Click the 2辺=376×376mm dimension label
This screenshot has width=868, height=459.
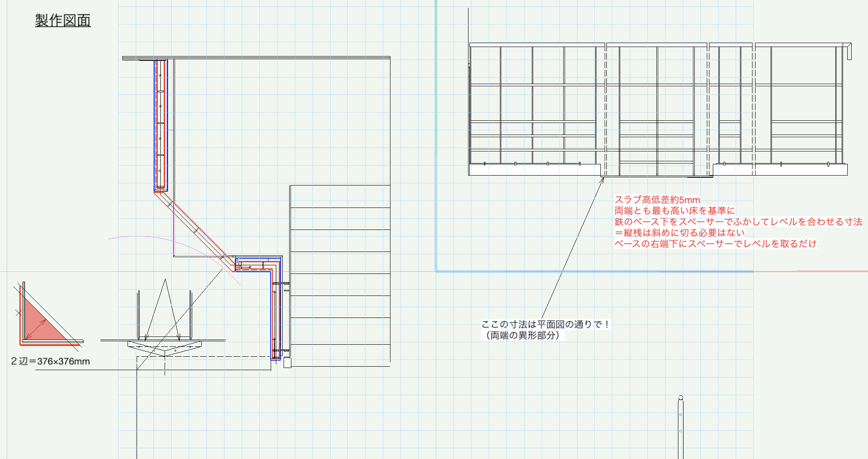pos(50,362)
